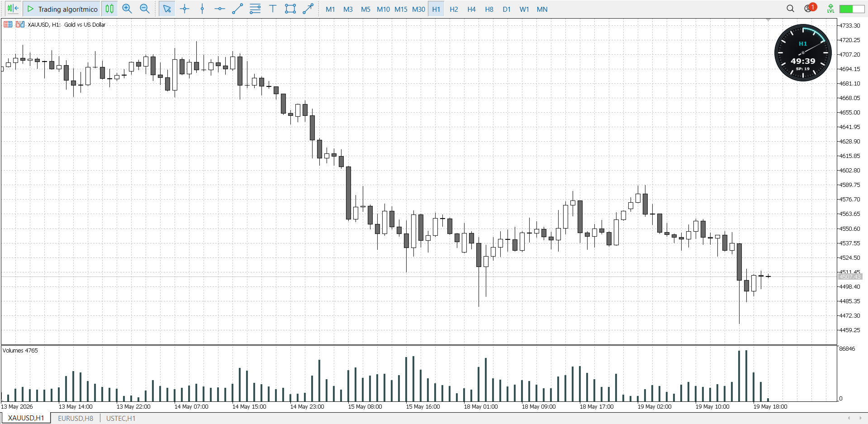Select the vertical line drawing tool
868x424 pixels.
[202, 9]
